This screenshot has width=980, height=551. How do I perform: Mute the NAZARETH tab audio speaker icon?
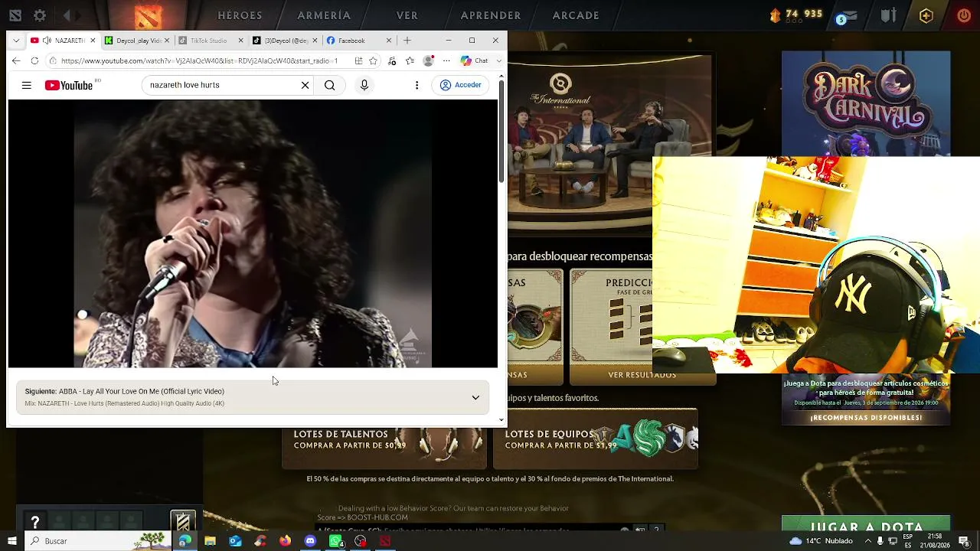47,41
